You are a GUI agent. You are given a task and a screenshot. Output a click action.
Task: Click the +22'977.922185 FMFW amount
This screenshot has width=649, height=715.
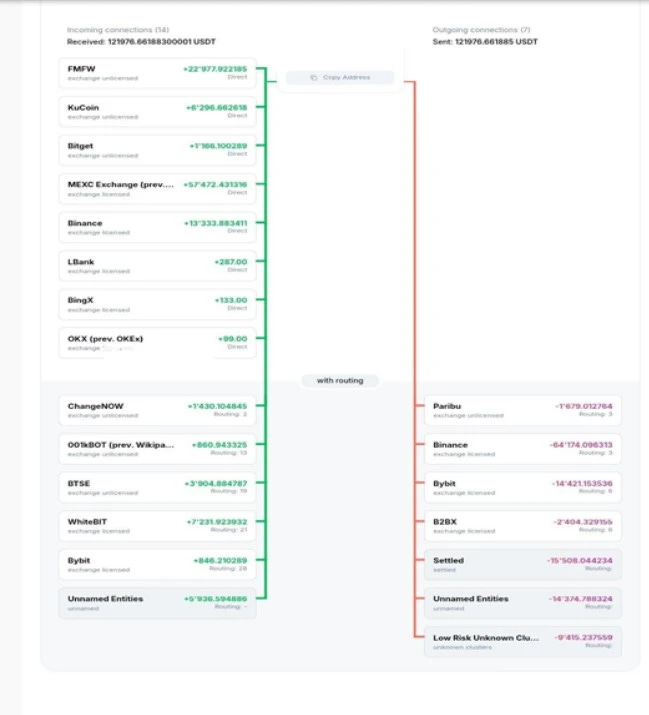pos(215,69)
